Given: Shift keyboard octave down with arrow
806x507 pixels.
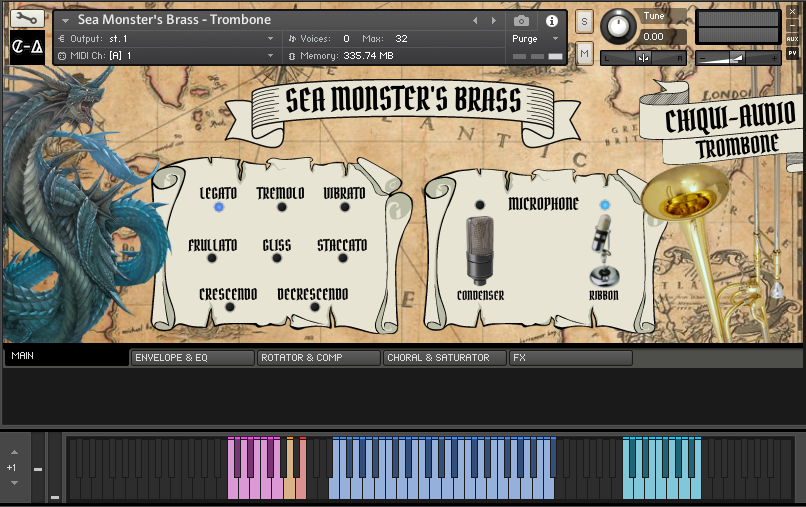Looking at the screenshot, I should pyautogui.click(x=14, y=483).
